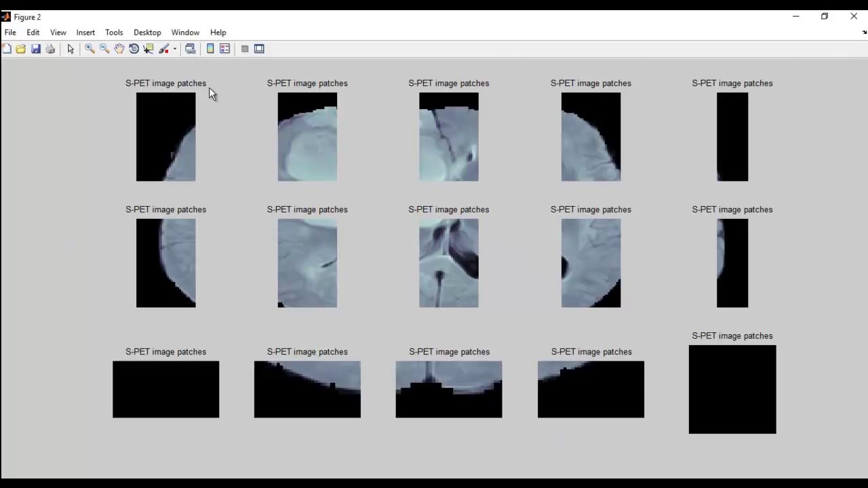The height and width of the screenshot is (488, 868).
Task: Choose the Rotate 3D tool
Action: pos(134,49)
